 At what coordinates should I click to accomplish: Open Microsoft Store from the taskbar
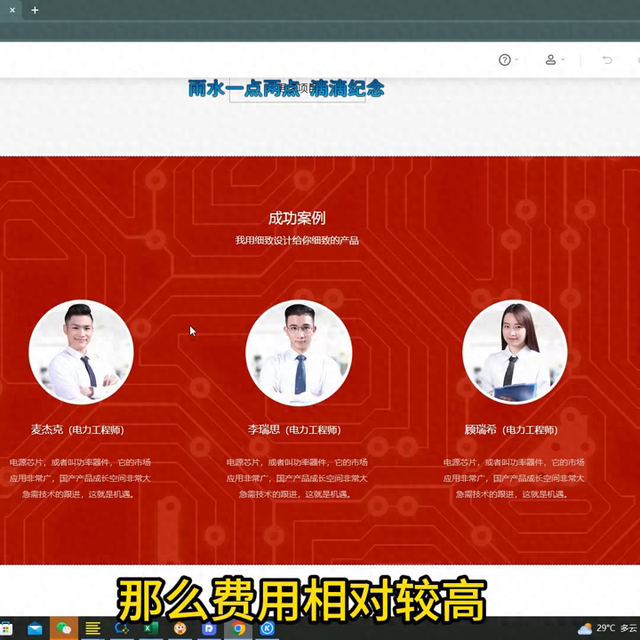click(x=6, y=629)
